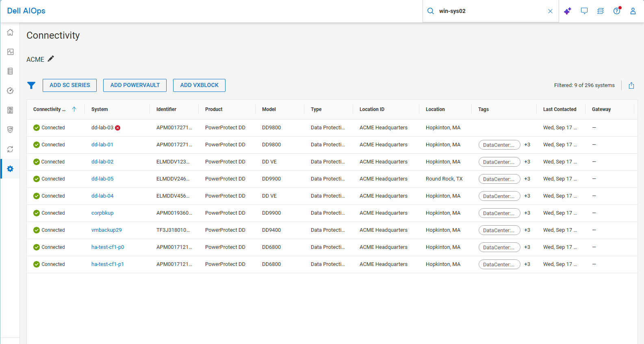644x344 pixels.
Task: Open the AI assistant sparkle icon
Action: click(568, 11)
